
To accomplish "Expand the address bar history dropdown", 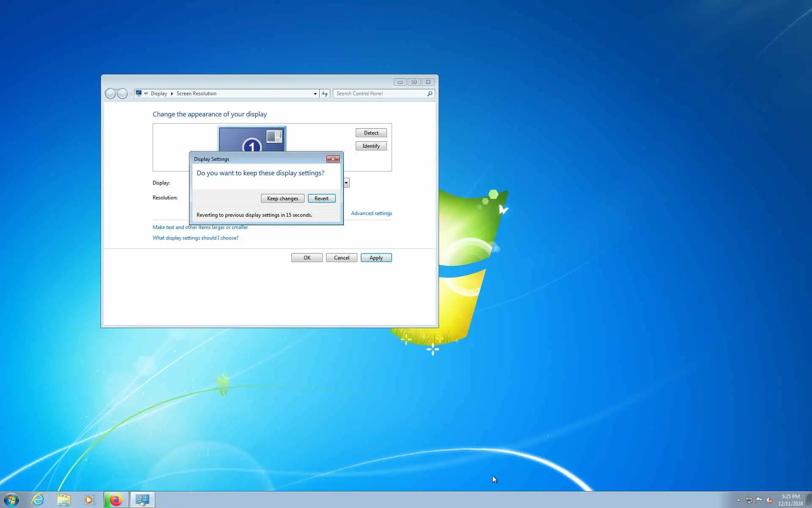I will 315,94.
